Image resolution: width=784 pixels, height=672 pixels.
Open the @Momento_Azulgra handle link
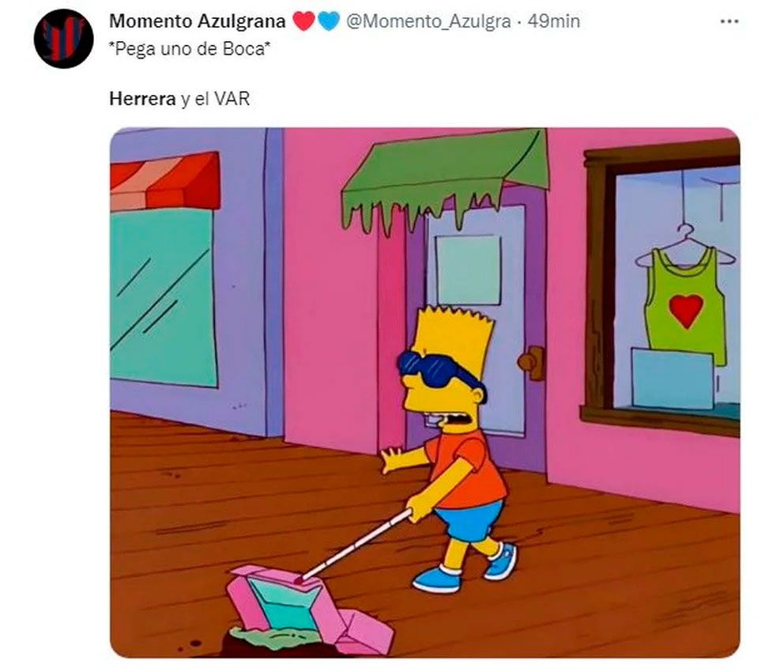(428, 21)
